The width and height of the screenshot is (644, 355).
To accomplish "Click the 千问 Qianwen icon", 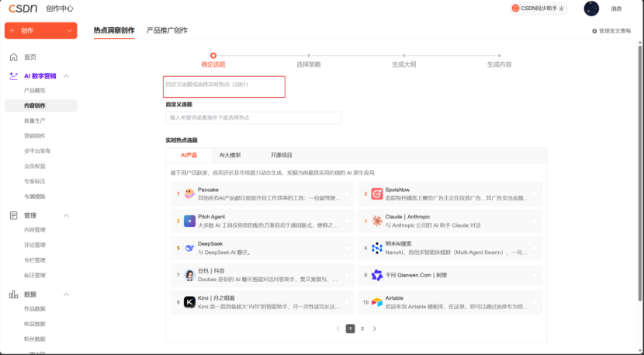I will (x=376, y=275).
